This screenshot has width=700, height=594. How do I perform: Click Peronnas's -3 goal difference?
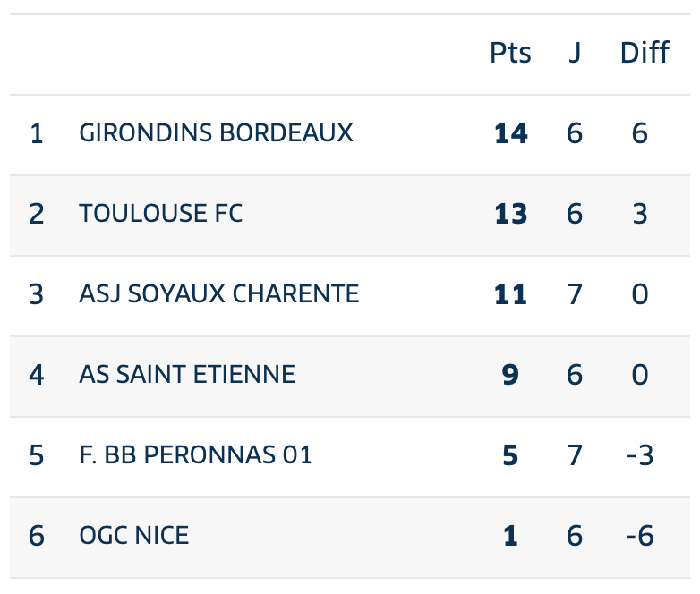tap(640, 455)
